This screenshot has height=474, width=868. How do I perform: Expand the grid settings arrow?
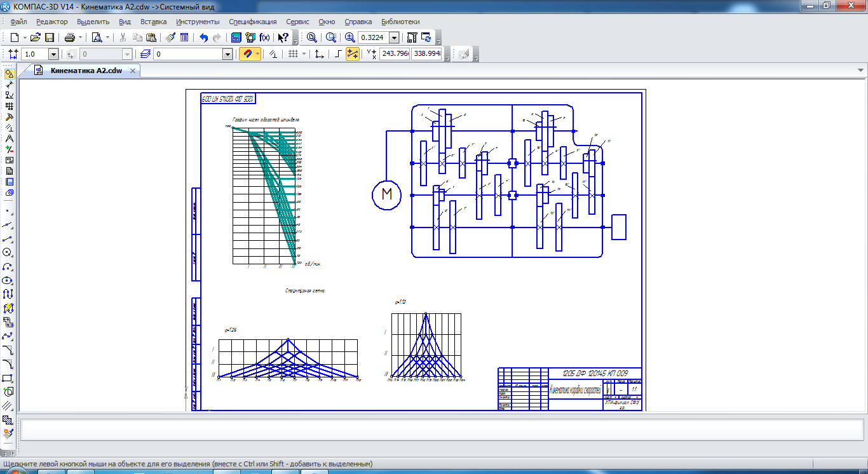coord(304,55)
